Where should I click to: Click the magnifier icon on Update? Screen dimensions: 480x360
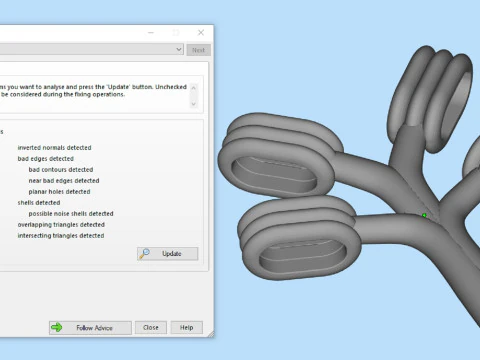pos(145,254)
